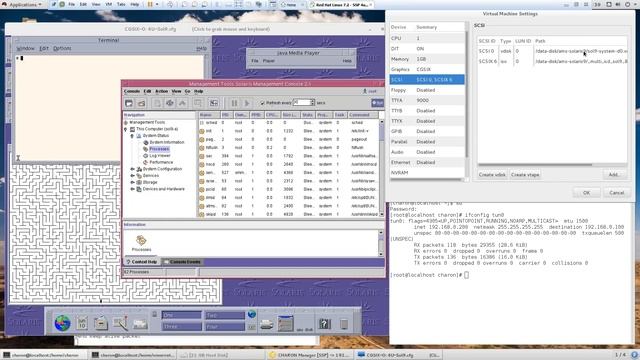
Task: Confirm VM Settings with OK button
Action: (x=587, y=193)
